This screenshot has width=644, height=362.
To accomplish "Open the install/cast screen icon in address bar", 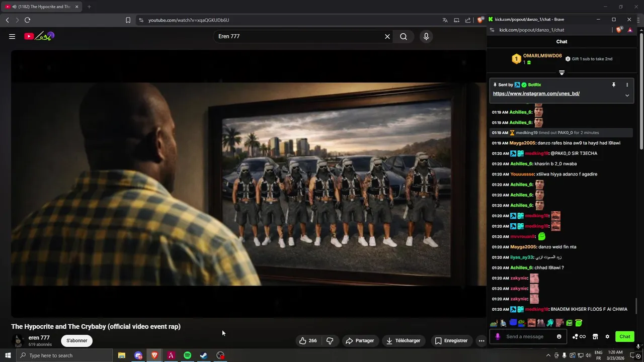I will pos(456,20).
